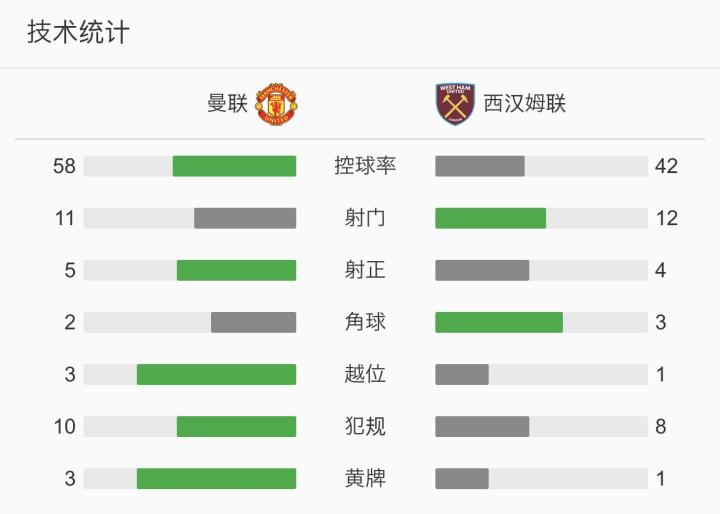Click the Manchester United crest icon
Viewport: 720px width, 514px height.
coord(276,104)
